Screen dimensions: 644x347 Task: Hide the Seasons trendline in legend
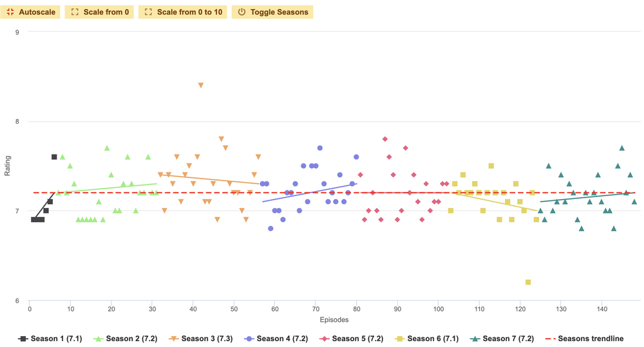[590, 339]
